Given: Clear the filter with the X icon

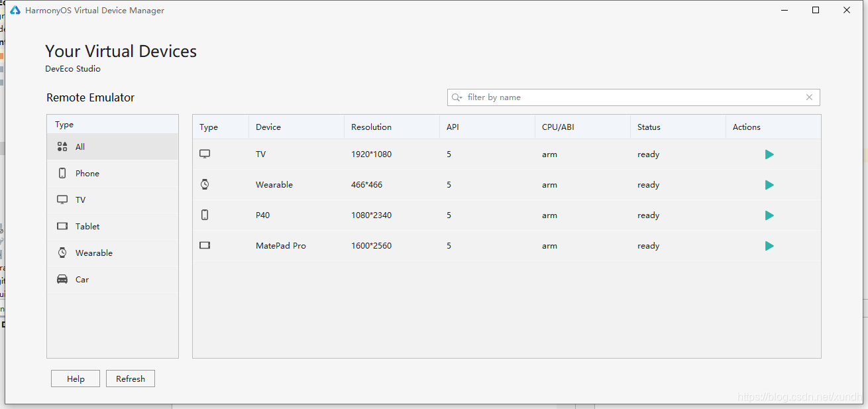Looking at the screenshot, I should 809,97.
